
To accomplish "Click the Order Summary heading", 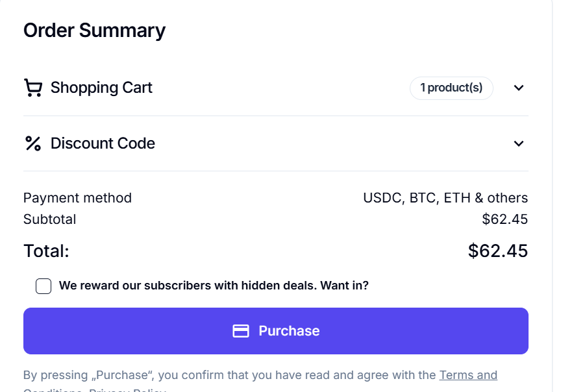I will coord(94,31).
